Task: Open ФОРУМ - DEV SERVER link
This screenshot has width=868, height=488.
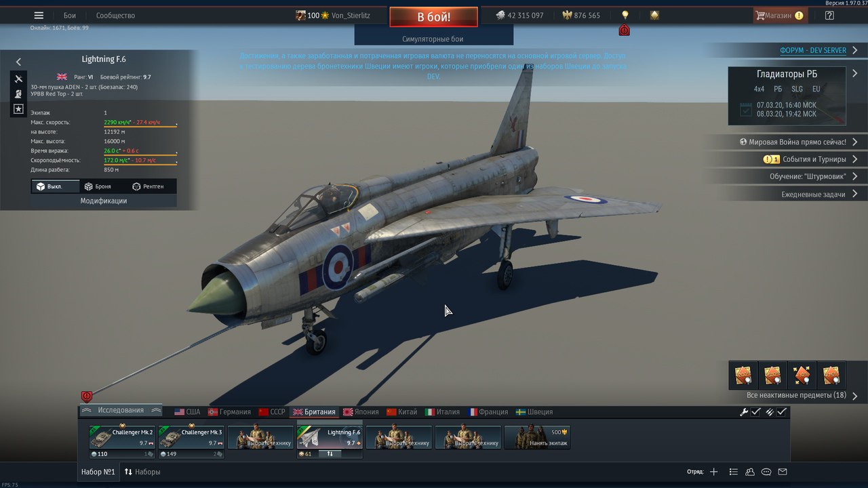Action: (x=812, y=51)
